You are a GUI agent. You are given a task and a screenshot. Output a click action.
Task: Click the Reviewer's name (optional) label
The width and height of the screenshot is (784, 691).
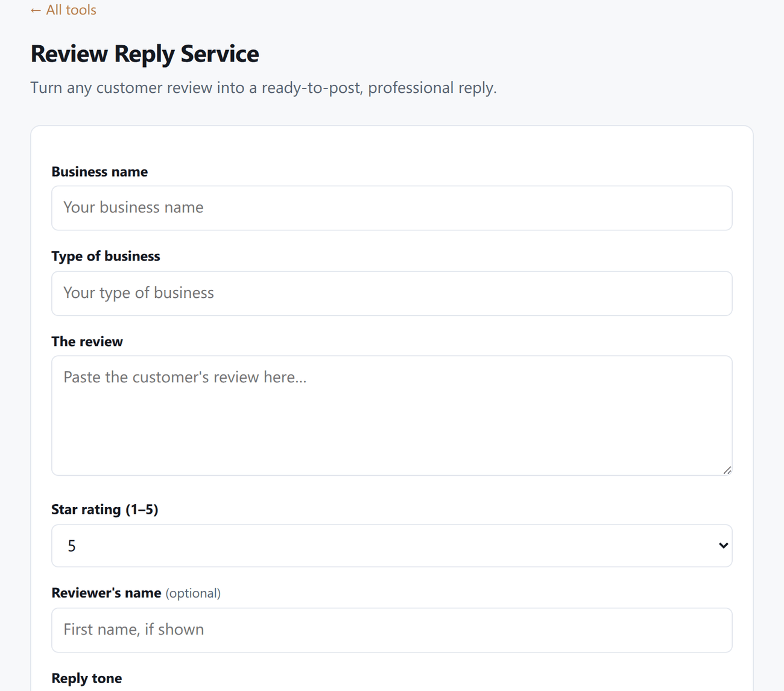tap(136, 593)
